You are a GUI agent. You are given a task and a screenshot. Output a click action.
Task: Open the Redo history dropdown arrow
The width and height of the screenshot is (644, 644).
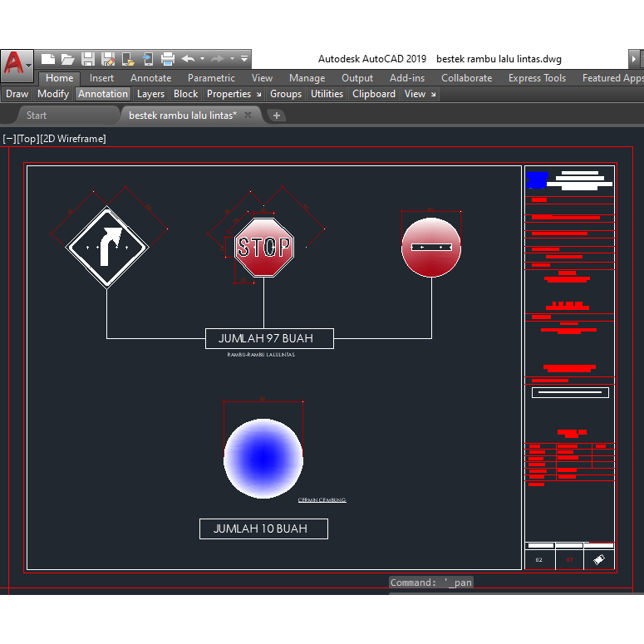click(x=232, y=59)
